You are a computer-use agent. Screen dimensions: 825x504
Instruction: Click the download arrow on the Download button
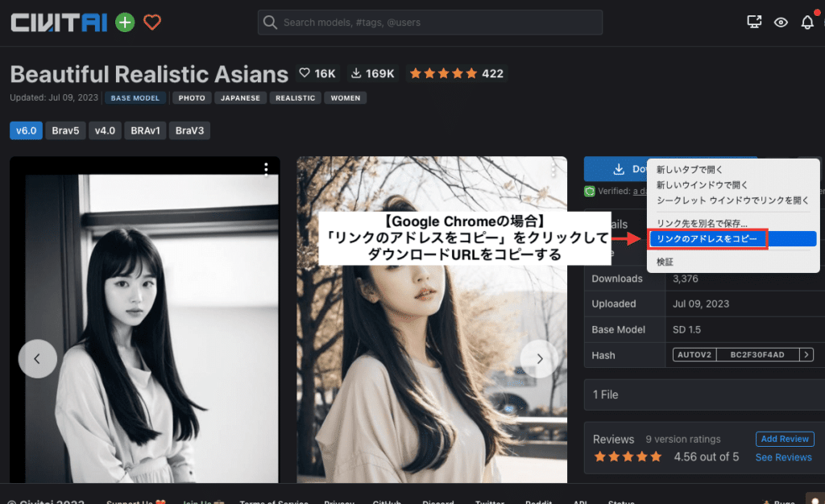click(x=620, y=168)
